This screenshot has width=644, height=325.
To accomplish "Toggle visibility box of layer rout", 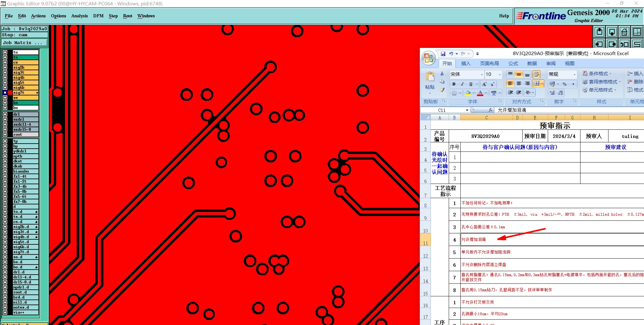I will point(5,134).
